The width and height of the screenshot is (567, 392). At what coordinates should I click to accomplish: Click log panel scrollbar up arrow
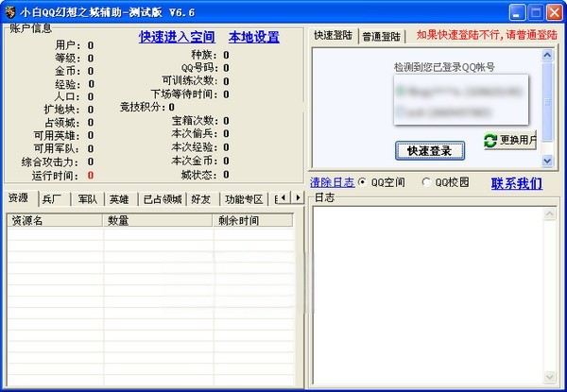(550, 214)
